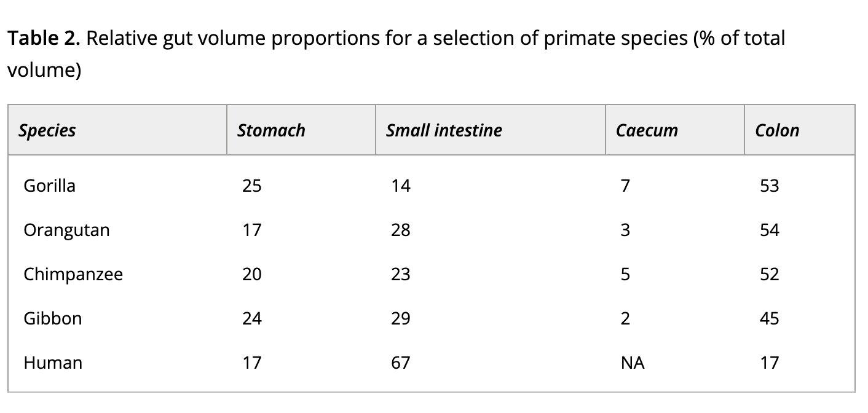The image size is (868, 413).
Task: Click the Gibbon species name
Action: point(52,318)
